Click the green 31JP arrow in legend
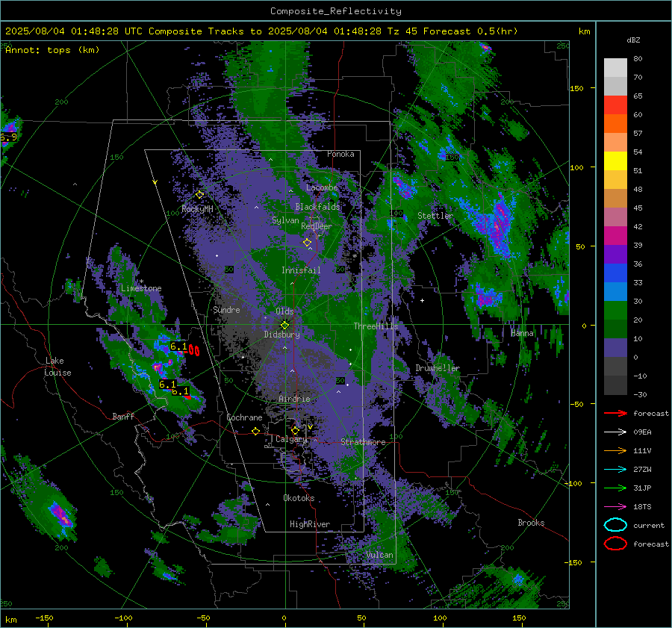This screenshot has width=672, height=628. click(615, 488)
